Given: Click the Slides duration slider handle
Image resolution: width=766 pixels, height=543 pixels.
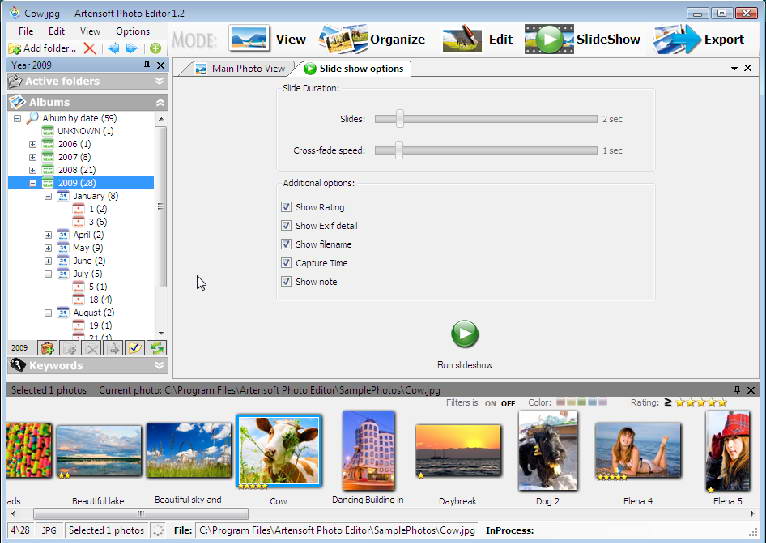Looking at the screenshot, I should tap(399, 119).
